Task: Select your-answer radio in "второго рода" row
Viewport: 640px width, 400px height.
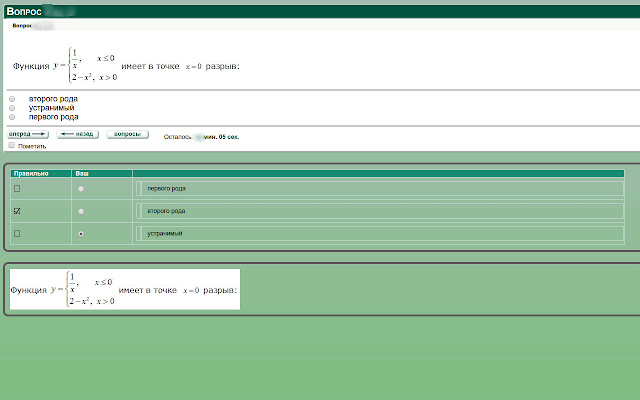Action: coord(81,211)
